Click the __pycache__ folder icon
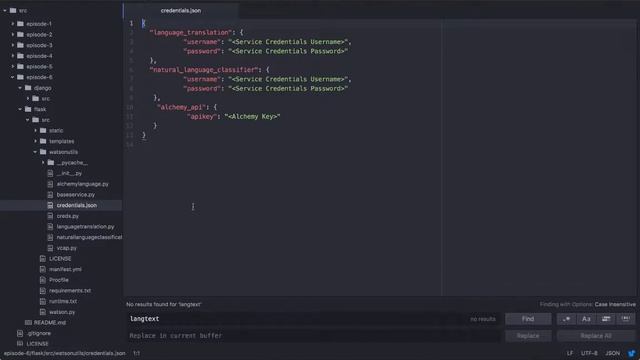Viewport: 640px width, 360px height. [x=51, y=162]
